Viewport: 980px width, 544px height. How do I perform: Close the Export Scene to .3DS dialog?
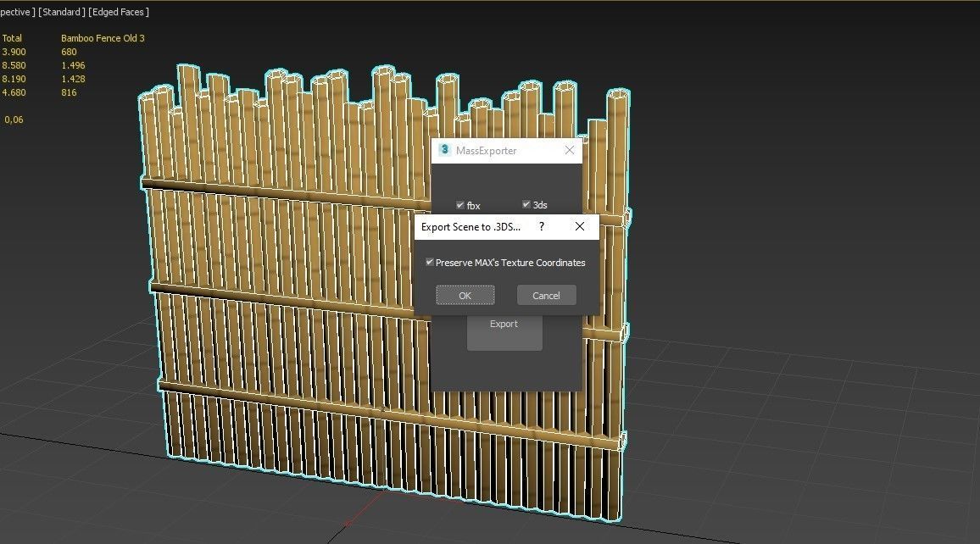click(579, 226)
